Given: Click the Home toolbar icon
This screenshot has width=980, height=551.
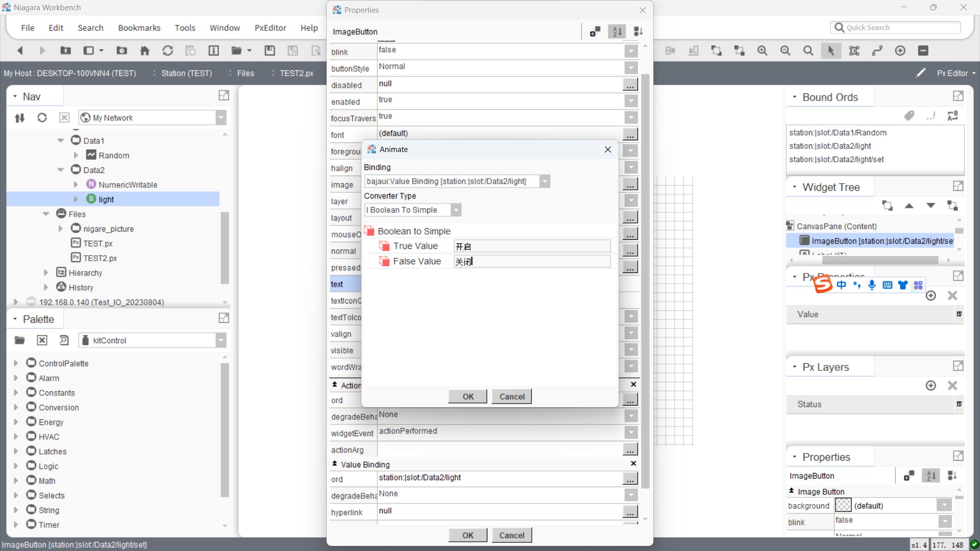Looking at the screenshot, I should [x=145, y=51].
